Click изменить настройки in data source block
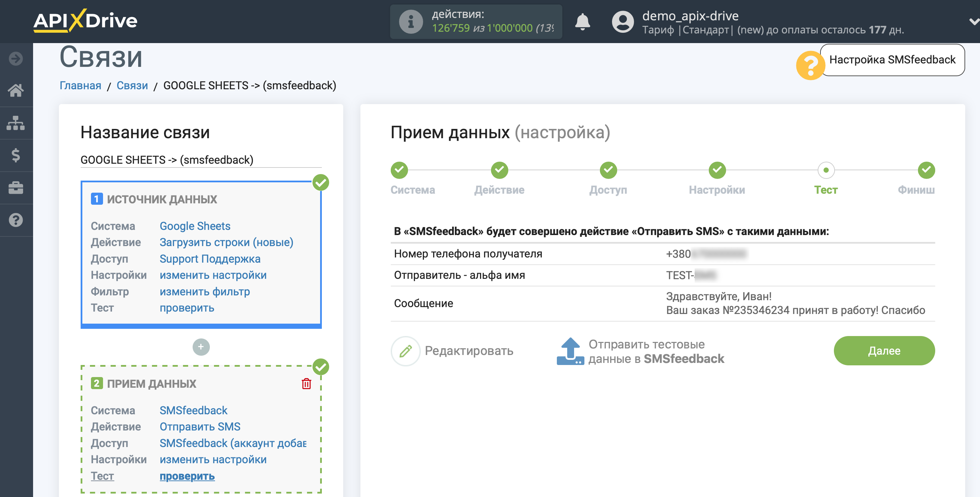 (213, 275)
